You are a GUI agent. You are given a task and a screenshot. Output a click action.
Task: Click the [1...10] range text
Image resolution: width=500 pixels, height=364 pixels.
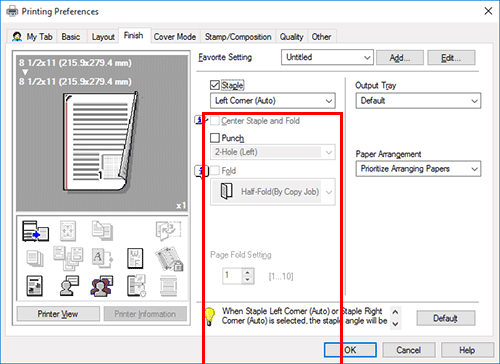click(281, 276)
